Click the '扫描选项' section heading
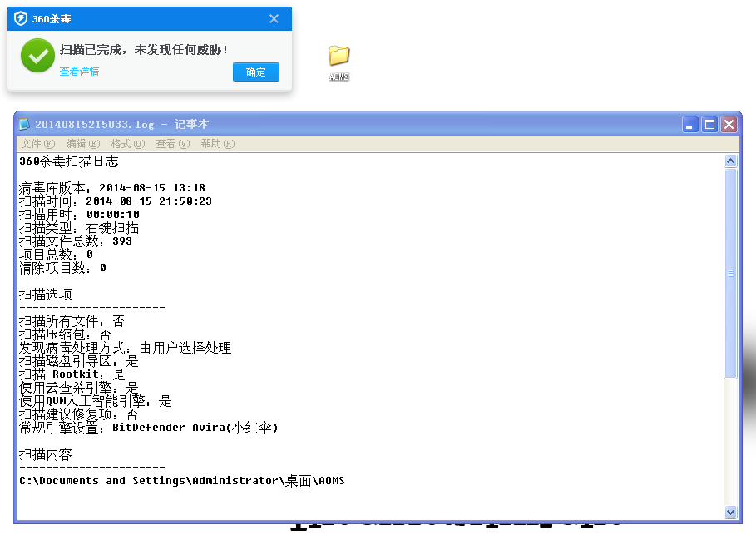 (45, 295)
